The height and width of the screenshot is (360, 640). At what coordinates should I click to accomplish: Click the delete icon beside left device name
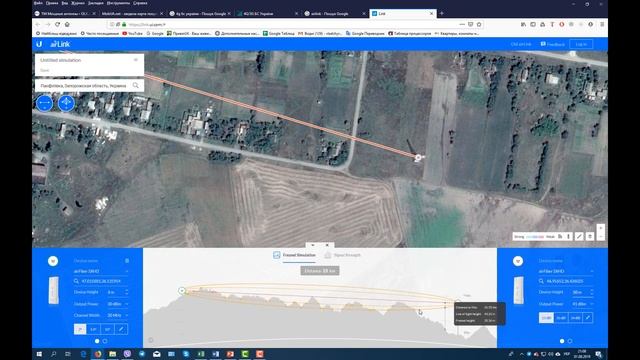point(127,260)
